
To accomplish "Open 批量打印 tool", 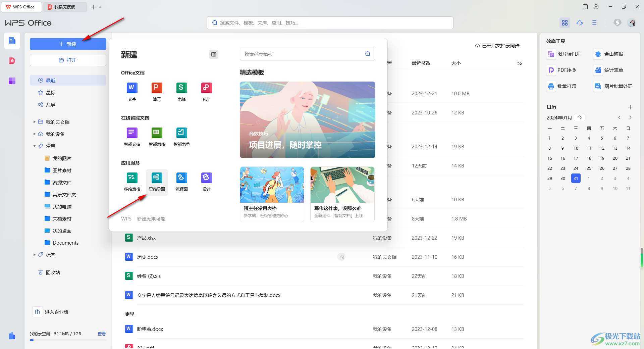I will pyautogui.click(x=561, y=86).
